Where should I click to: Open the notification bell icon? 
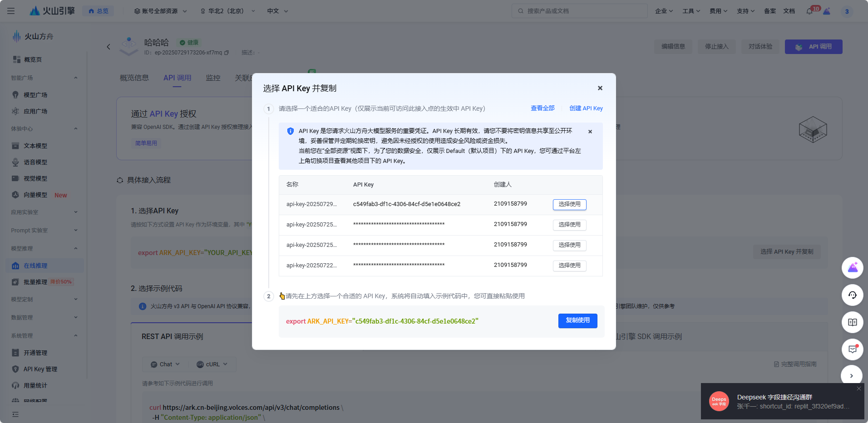[x=809, y=11]
